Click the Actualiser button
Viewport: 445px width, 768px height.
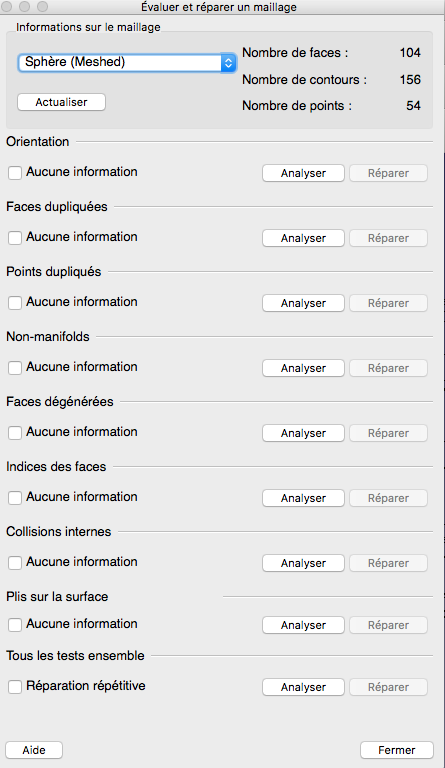point(61,102)
